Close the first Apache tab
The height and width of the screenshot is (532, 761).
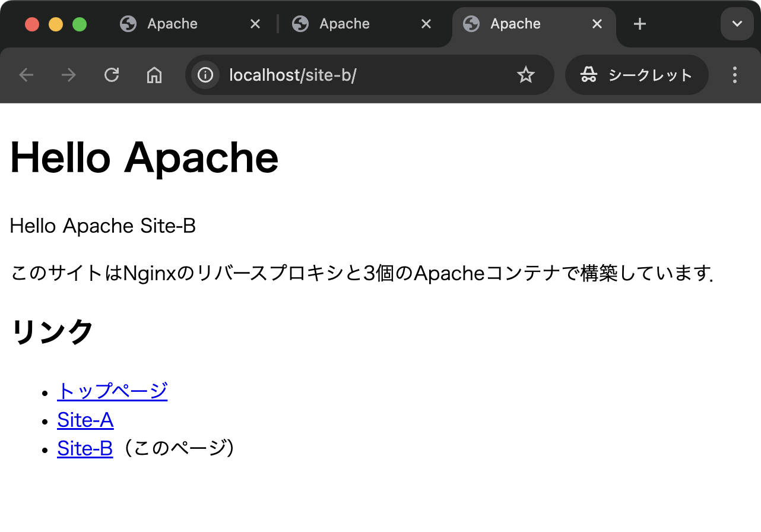(x=255, y=24)
